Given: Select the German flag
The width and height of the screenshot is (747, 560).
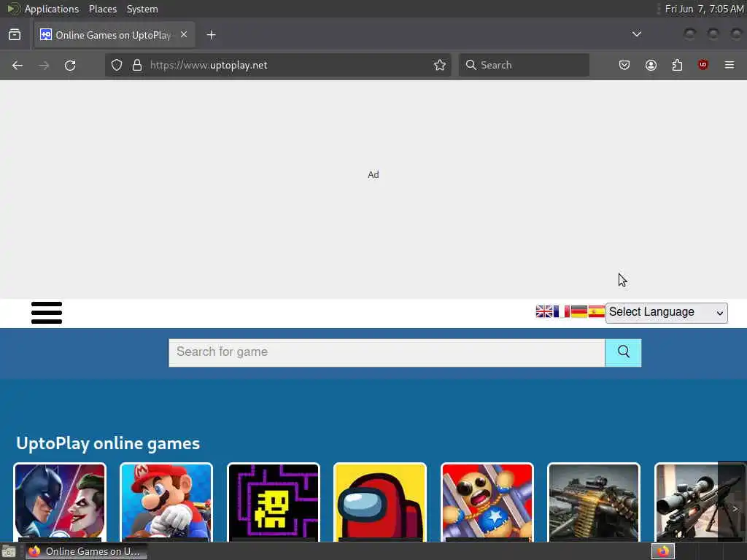Looking at the screenshot, I should click(578, 312).
